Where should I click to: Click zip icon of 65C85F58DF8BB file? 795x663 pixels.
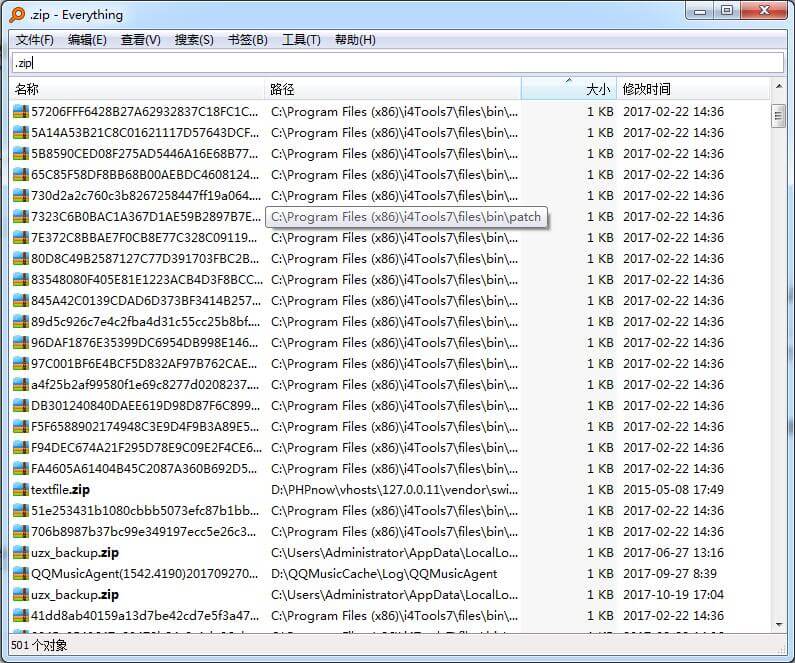pos(21,175)
